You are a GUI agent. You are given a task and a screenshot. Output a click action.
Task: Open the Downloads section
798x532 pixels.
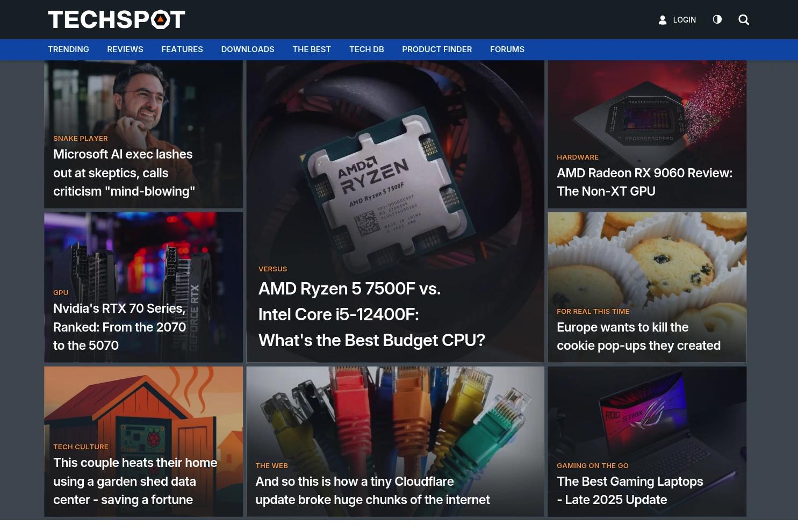248,49
